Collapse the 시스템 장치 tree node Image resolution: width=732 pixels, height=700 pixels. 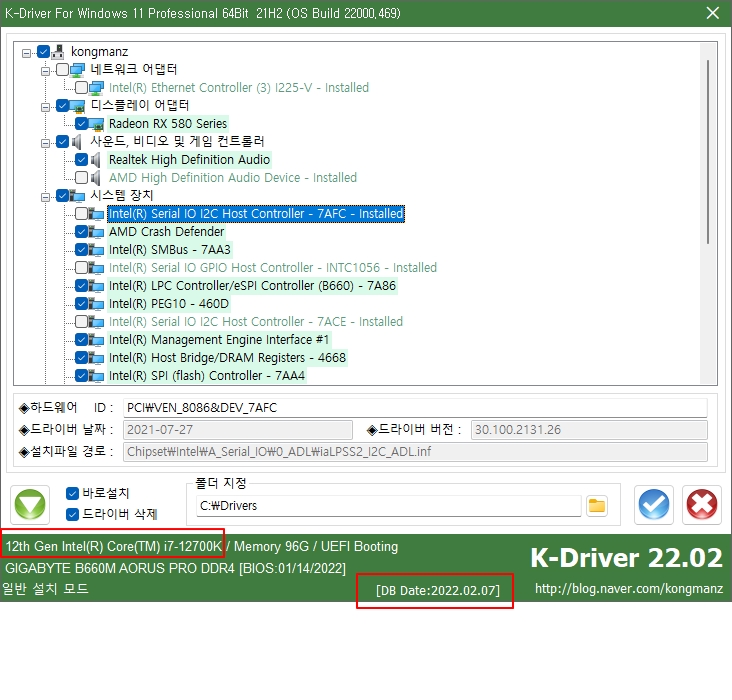(x=45, y=197)
